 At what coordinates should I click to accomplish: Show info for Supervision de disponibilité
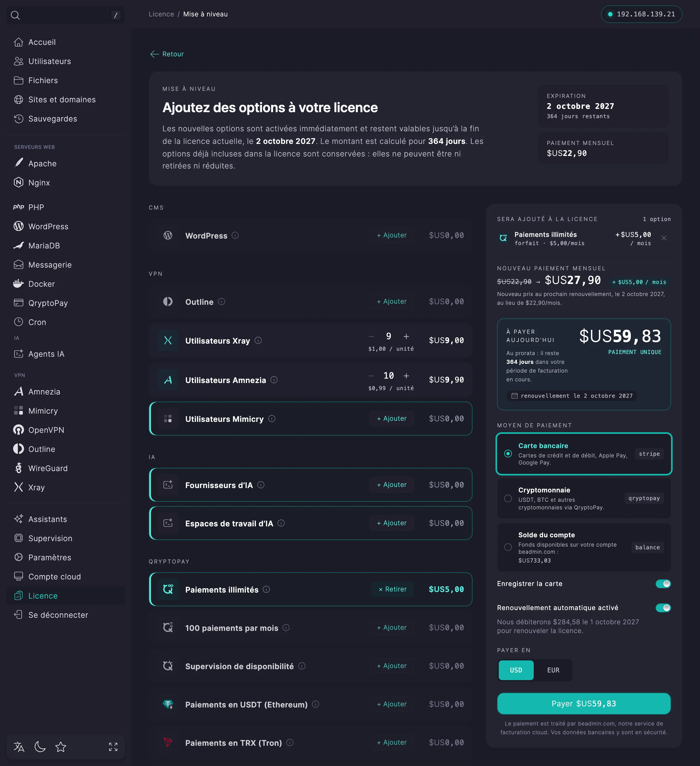[x=302, y=666]
